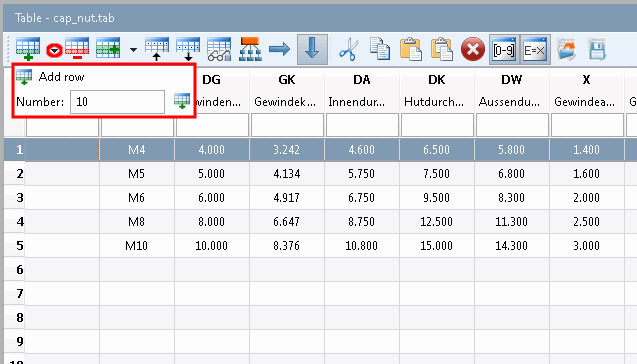This screenshot has height=364, width=637.
Task: Click the Add column toolbar icon
Action: pyautogui.click(x=108, y=49)
